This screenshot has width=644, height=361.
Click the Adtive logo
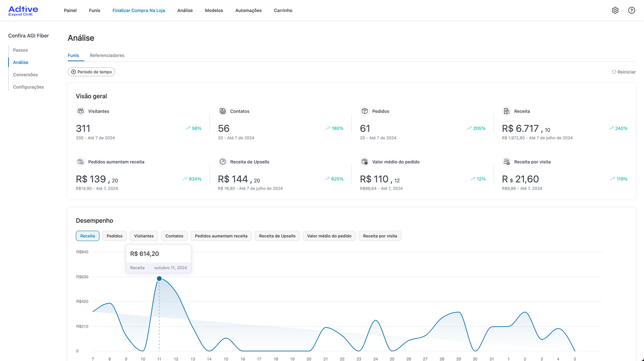click(23, 11)
